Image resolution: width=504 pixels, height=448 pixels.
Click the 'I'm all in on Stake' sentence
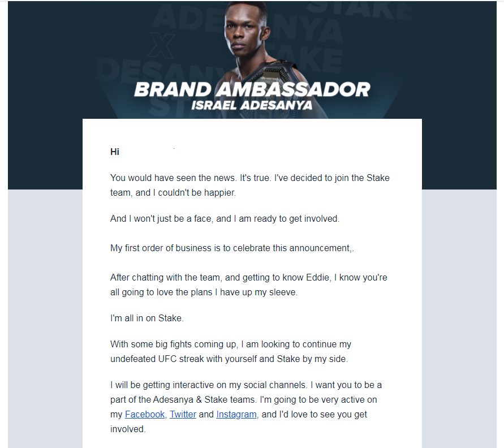[147, 318]
